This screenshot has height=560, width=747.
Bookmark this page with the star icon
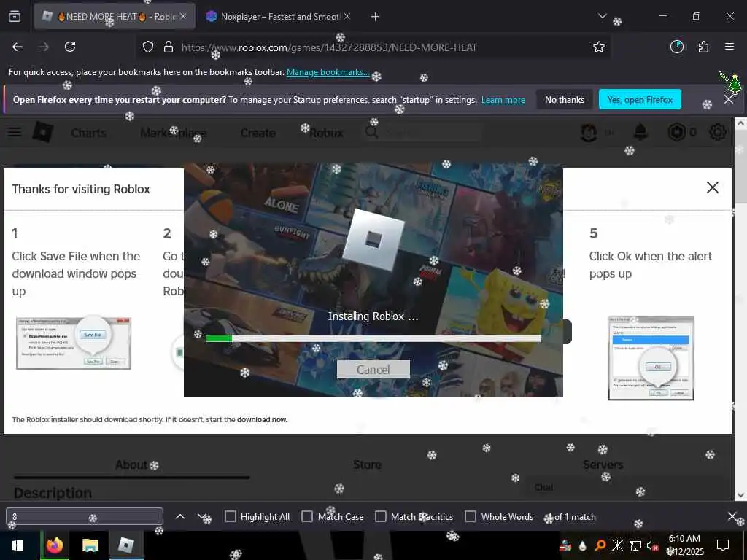pos(599,47)
